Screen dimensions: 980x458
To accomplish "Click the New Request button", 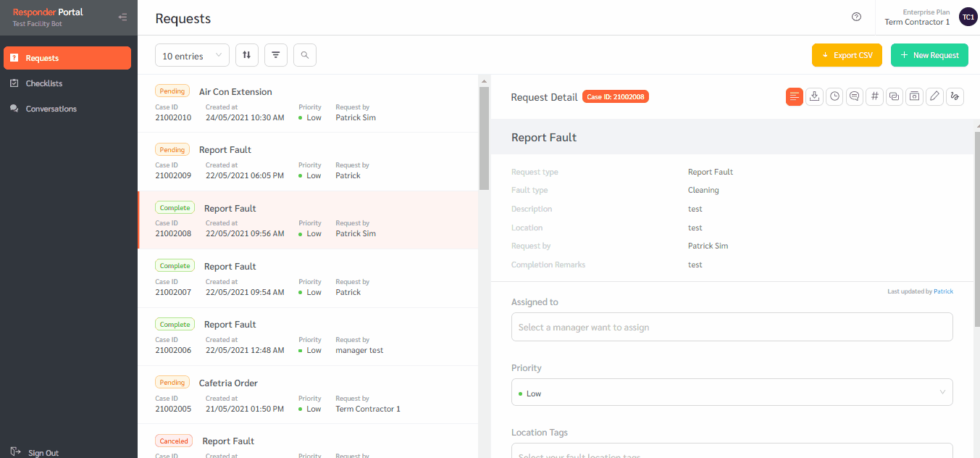I will [929, 55].
